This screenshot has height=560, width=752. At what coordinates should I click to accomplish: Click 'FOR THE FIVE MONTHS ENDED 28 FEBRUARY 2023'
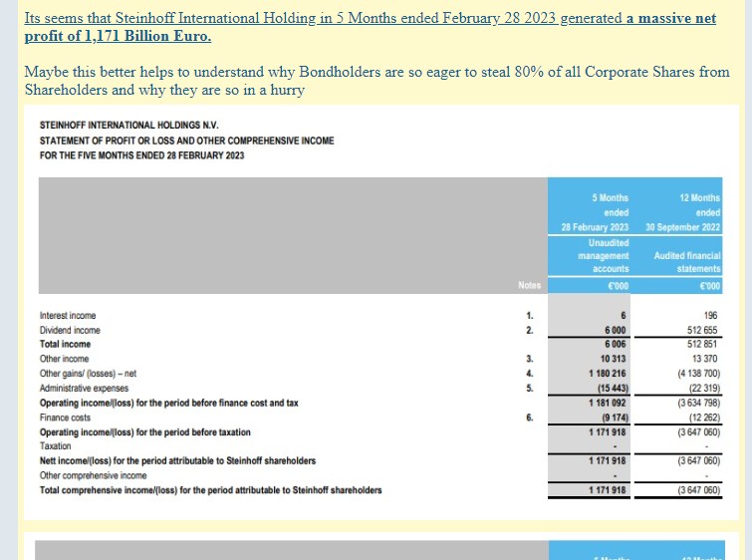pyautogui.click(x=141, y=155)
